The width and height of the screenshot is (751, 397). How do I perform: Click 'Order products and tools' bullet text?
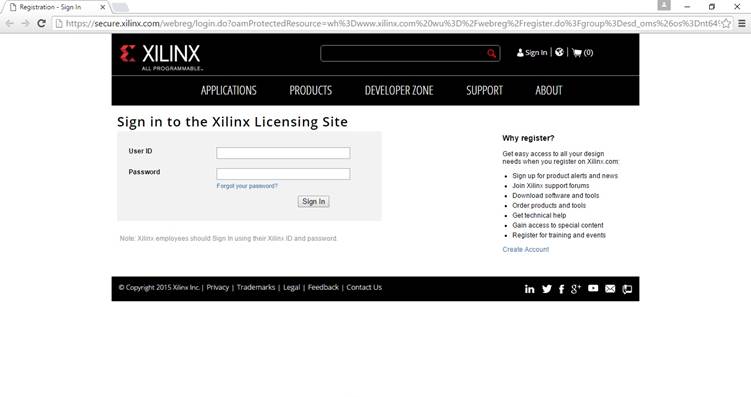coord(549,205)
